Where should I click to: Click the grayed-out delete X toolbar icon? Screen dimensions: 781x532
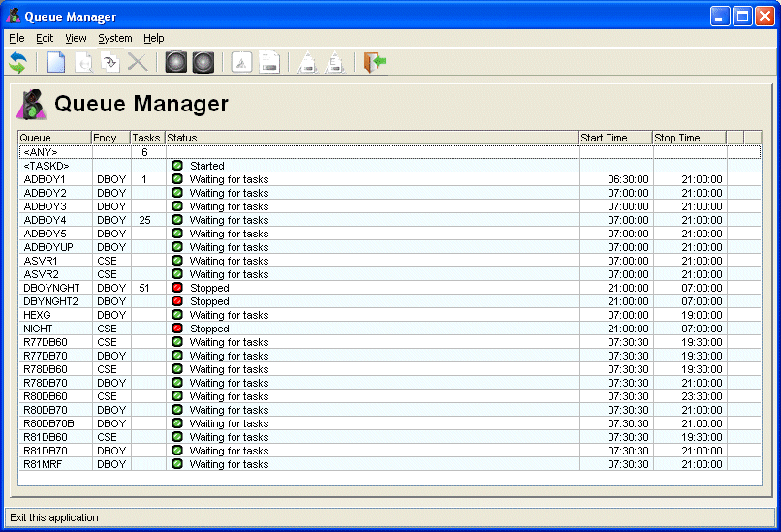pos(138,63)
